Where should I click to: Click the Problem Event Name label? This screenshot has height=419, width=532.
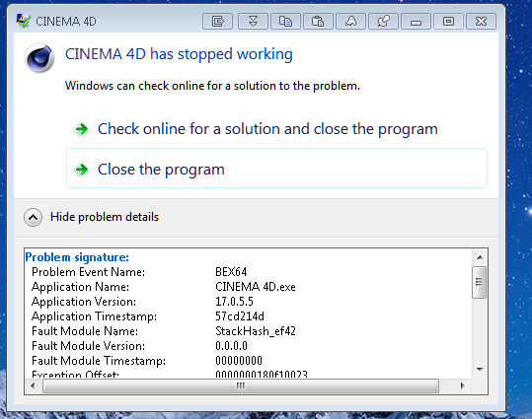point(88,272)
